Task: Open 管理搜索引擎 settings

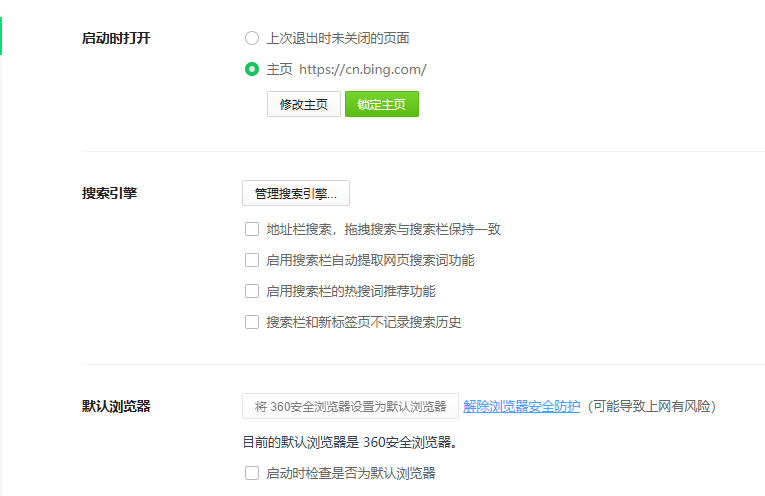Action: tap(296, 193)
